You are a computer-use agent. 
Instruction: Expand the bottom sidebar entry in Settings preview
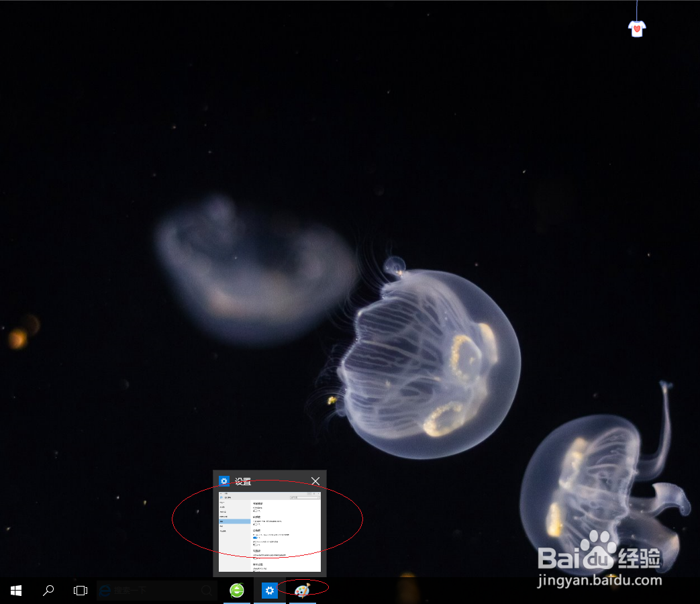coord(222,531)
